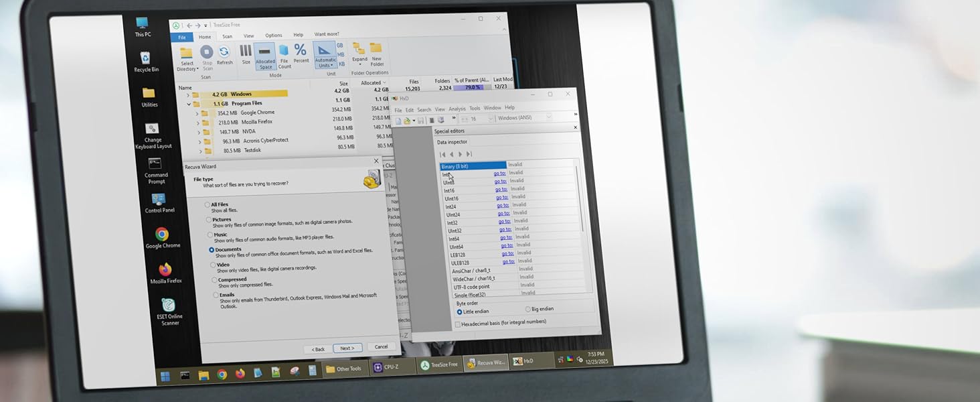Go to first byte in Data inspector
The width and height of the screenshot is (980, 402).
click(442, 154)
